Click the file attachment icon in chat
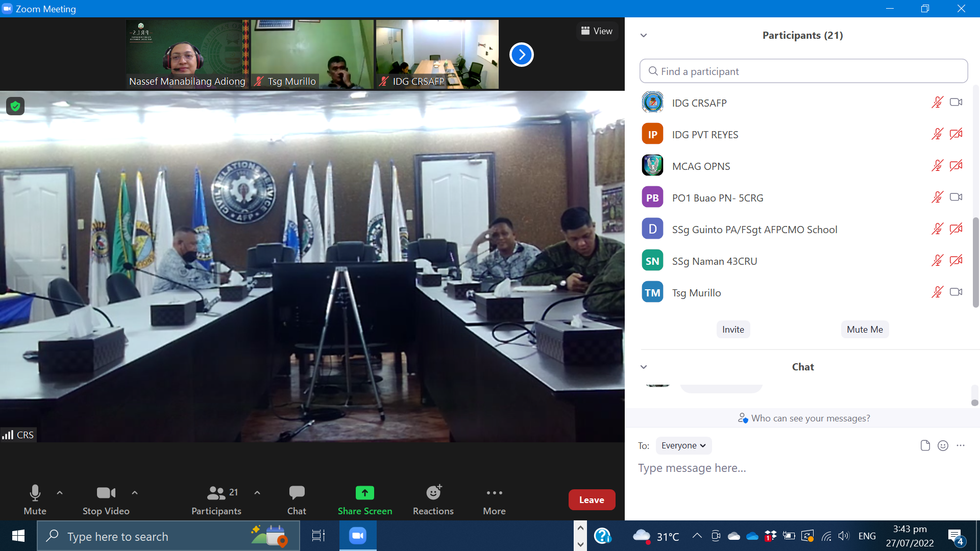Screen dimensions: 980x551 click(x=925, y=445)
